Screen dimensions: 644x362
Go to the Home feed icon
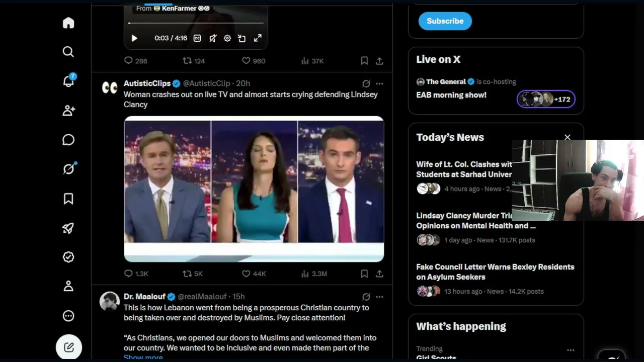[x=68, y=23]
